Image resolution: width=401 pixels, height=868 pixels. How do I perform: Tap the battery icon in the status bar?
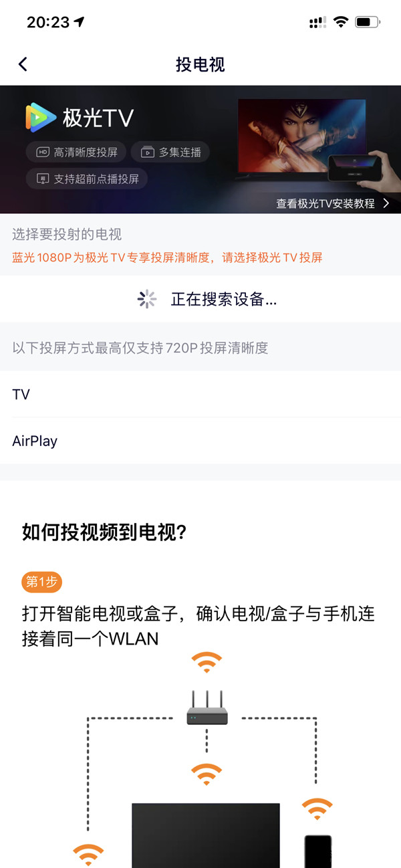(x=368, y=22)
